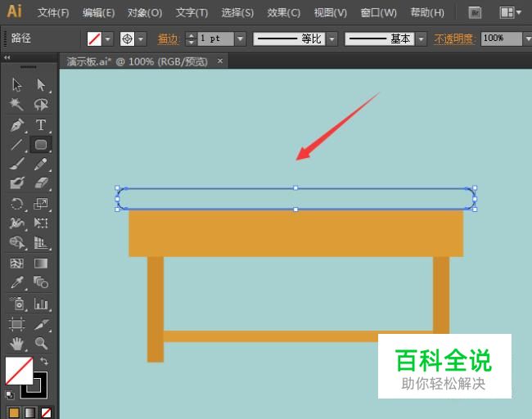532x419 pixels.
Task: Select the Eraser tool
Action: coord(41,183)
